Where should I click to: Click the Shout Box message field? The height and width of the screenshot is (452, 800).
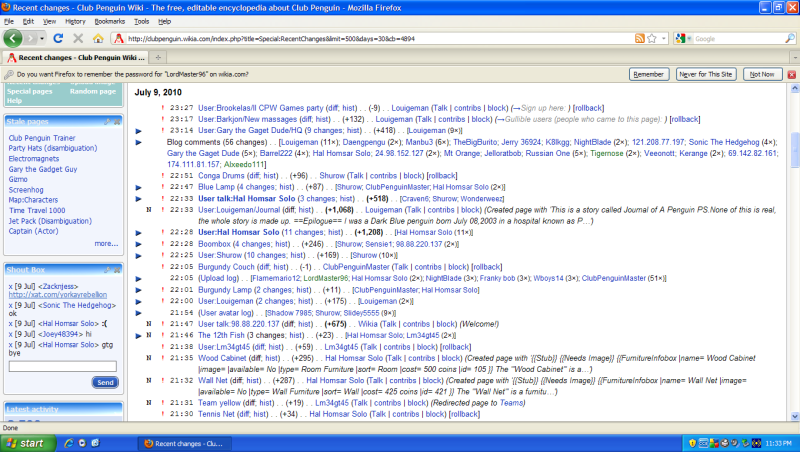[62, 366]
